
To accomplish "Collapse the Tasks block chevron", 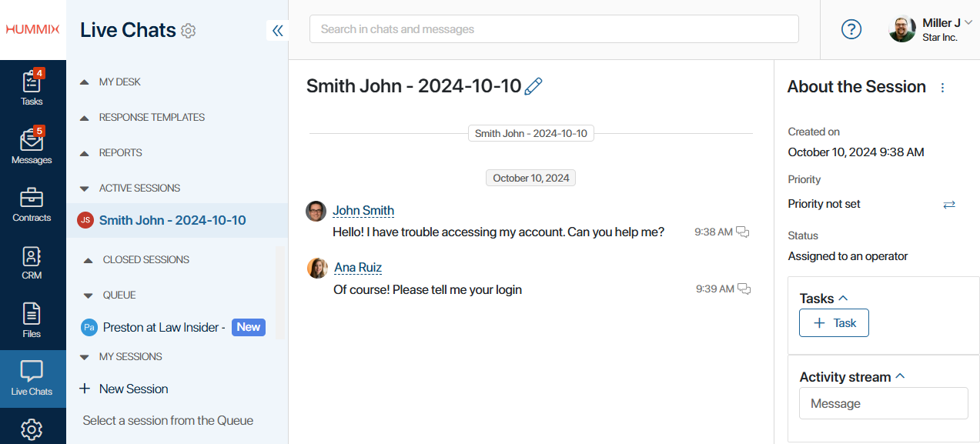I will click(843, 298).
